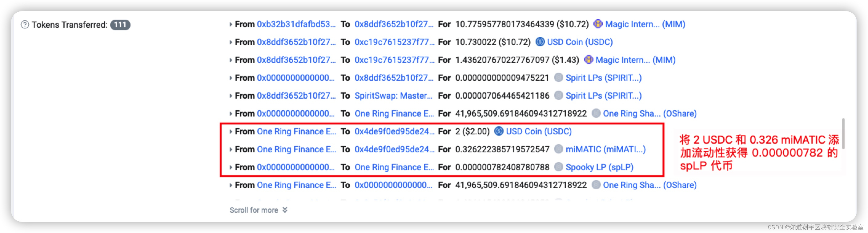The height and width of the screenshot is (233, 868).
Task: Open Magic Intern... (MIM) link in 1.4362 row
Action: (636, 60)
